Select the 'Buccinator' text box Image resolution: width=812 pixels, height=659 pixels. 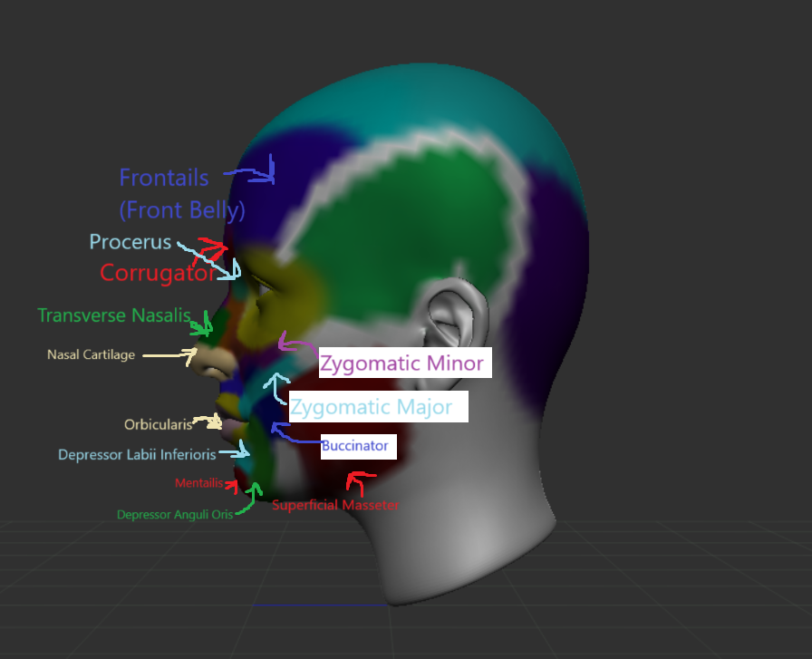point(358,446)
